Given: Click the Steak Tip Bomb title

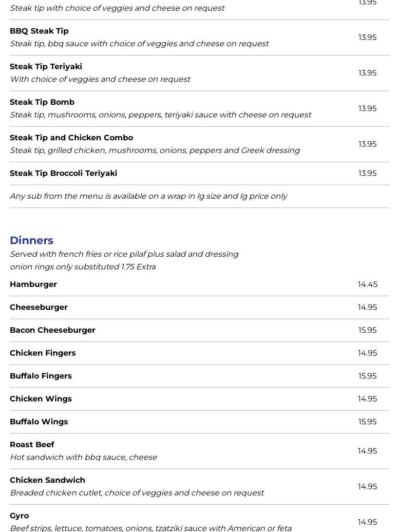Looking at the screenshot, I should [42, 102].
